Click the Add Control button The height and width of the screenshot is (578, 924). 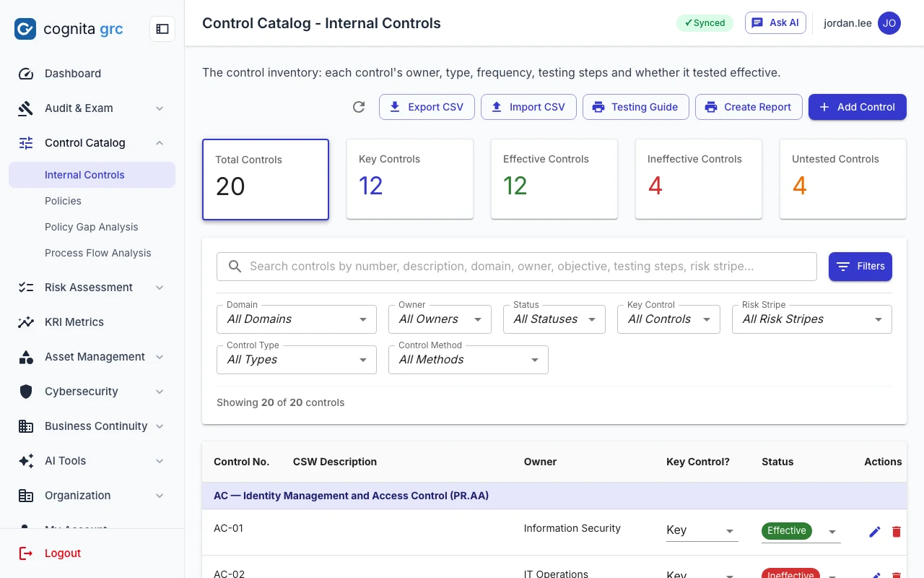pos(858,107)
